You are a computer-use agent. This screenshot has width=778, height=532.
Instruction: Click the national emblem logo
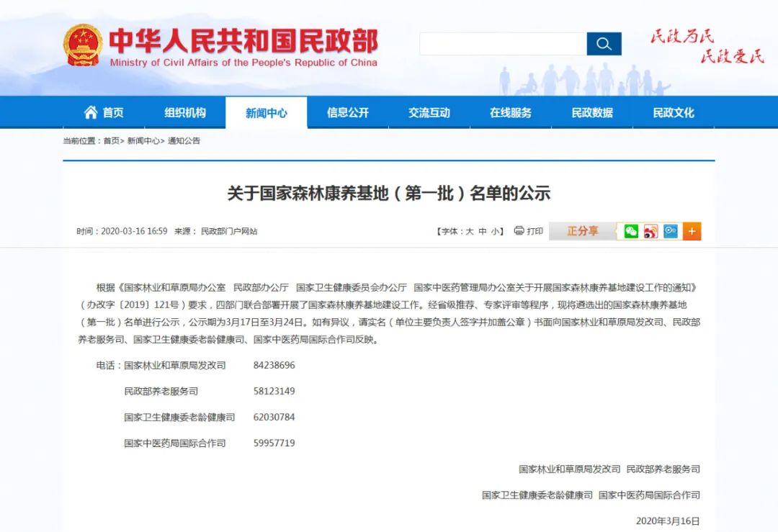(x=83, y=45)
